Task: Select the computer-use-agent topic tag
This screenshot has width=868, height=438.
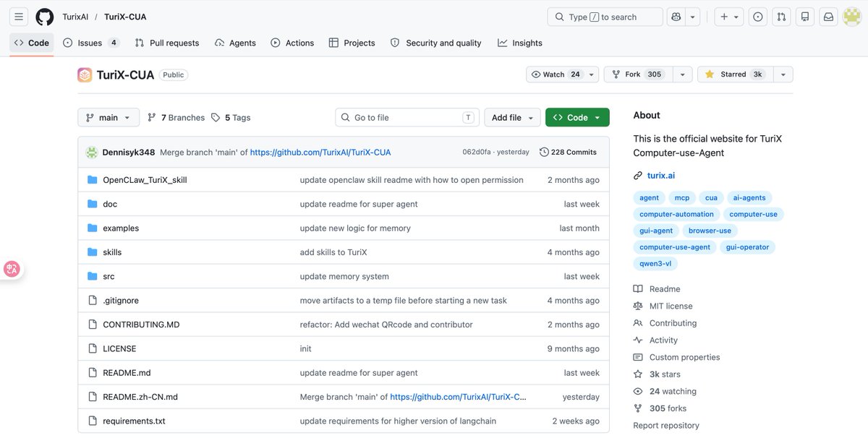Action: click(x=675, y=247)
